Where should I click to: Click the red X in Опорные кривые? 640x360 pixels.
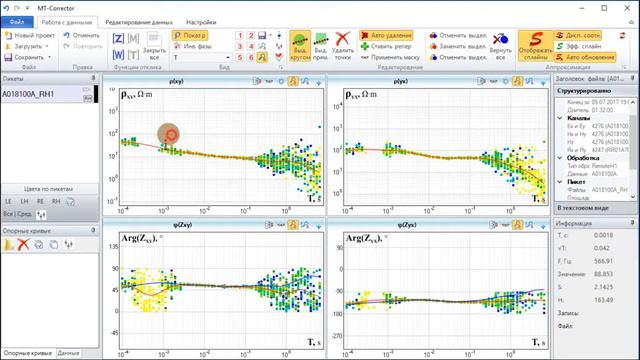[x=23, y=244]
